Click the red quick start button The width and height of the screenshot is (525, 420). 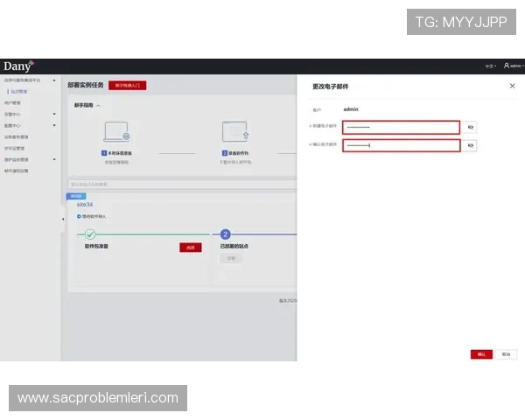(x=127, y=86)
